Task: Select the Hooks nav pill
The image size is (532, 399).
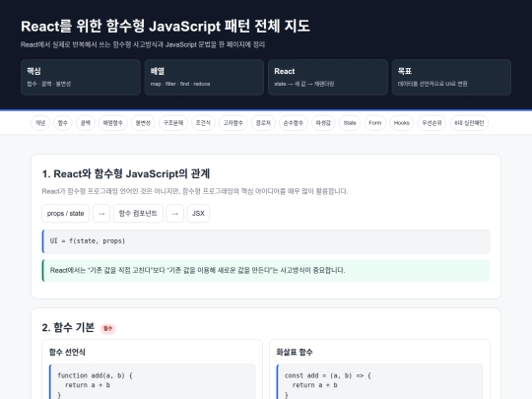Action: tap(402, 123)
